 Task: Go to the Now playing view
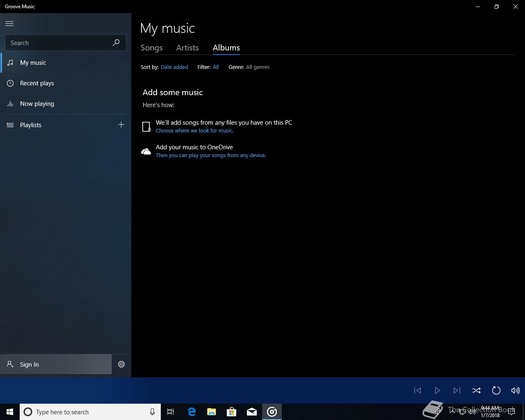(x=66, y=104)
